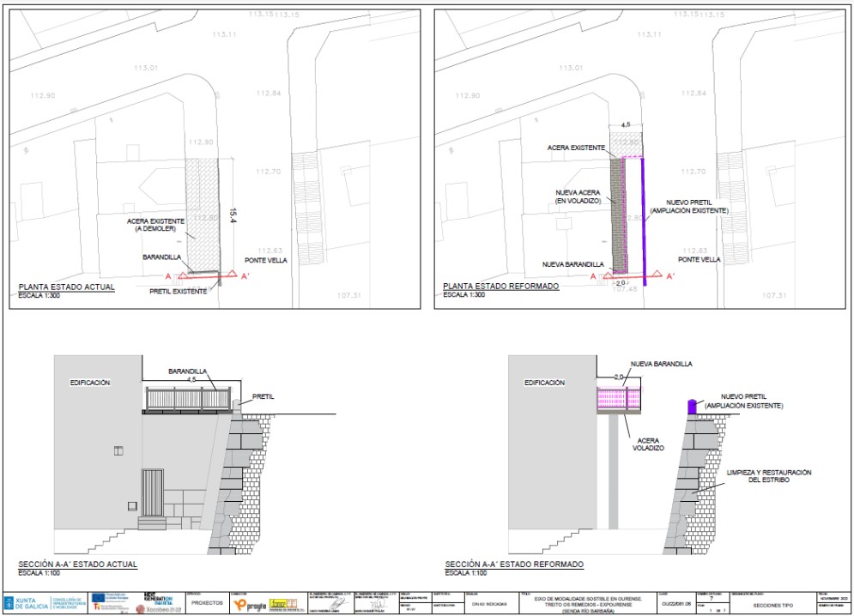The width and height of the screenshot is (854, 616).
Task: Click the SECCIÓN A-A' ESTADO ACTUAL heading
Action: click(x=78, y=565)
